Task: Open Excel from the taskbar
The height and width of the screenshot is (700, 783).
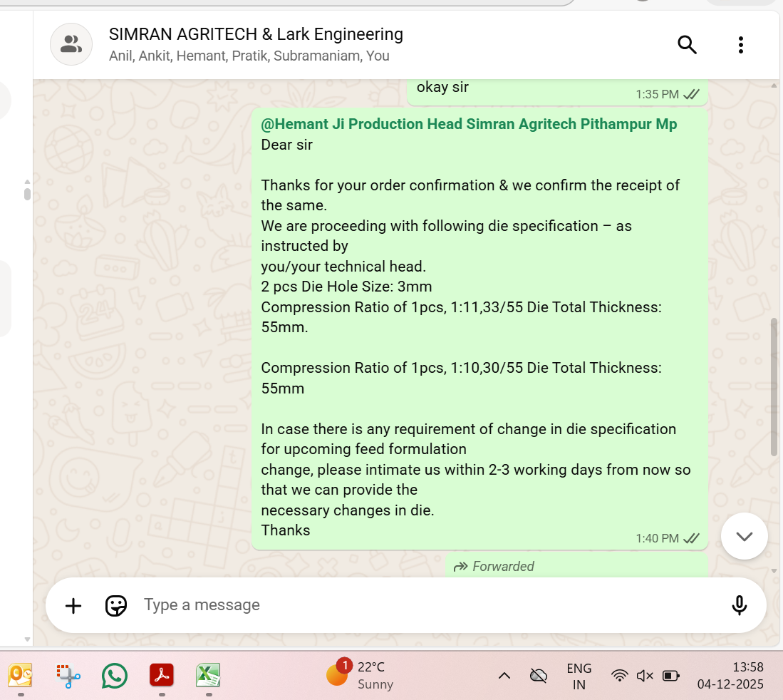Action: [x=208, y=676]
